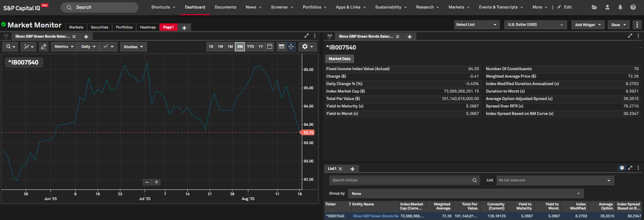
Task: Open the chart drawing/annotation pencil tool
Action: (44, 47)
